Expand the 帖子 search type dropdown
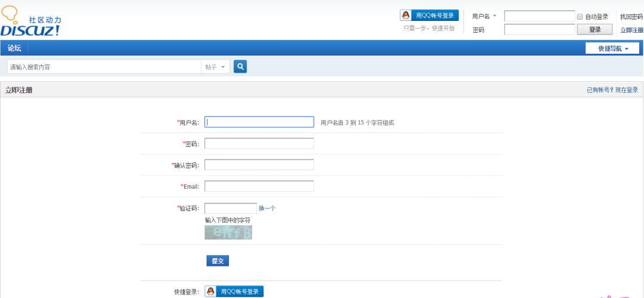The height and width of the screenshot is (298, 644). 215,67
